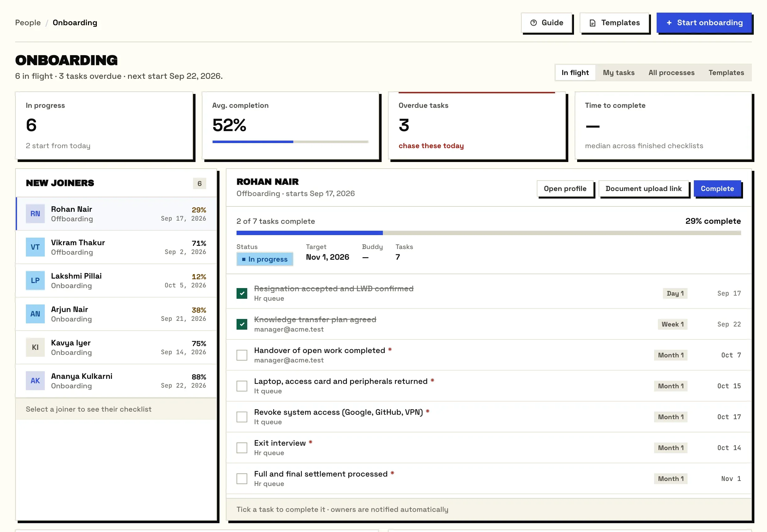Click the Week 1 tag on Knowledge transfer
The image size is (767, 532).
[x=672, y=324]
